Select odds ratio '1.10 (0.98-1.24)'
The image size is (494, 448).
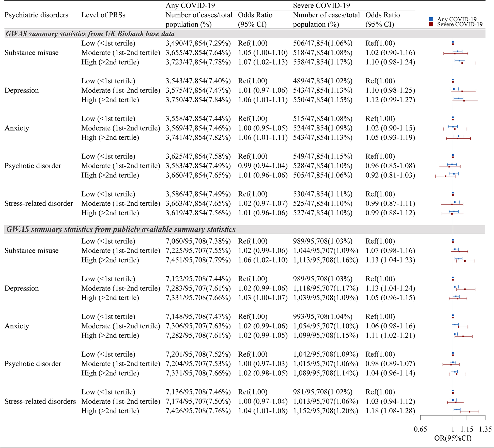point(390,62)
